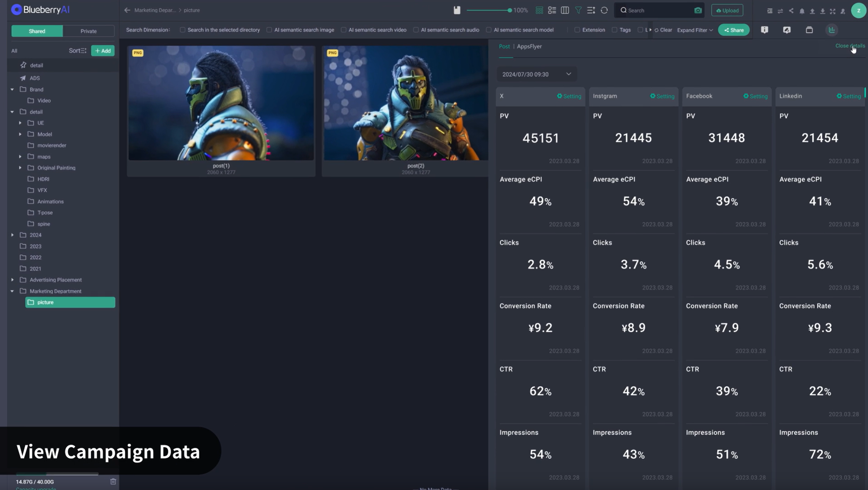Click the SD card icon beside zoom slider
The width and height of the screenshot is (868, 490).
pos(457,10)
